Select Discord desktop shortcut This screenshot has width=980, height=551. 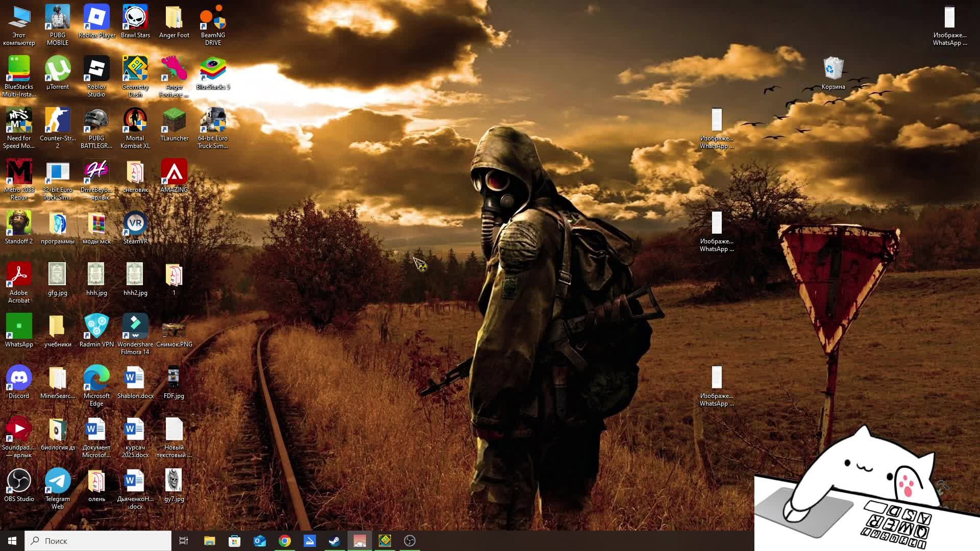pos(19,382)
